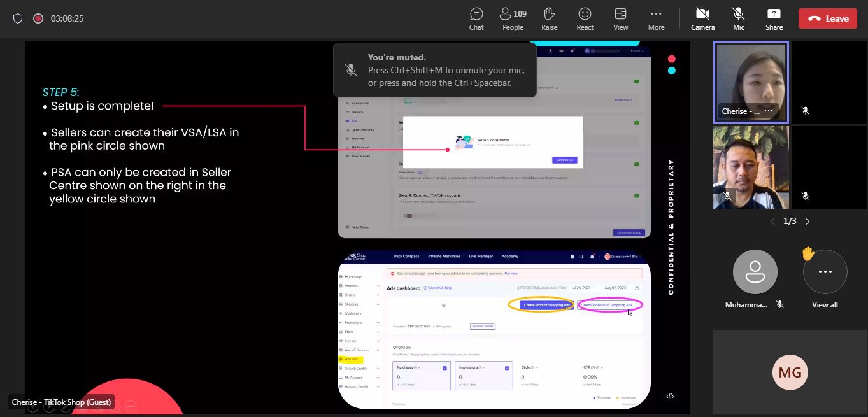The image size is (868, 417).
Task: Open the Customers sidebar item
Action: (350, 313)
